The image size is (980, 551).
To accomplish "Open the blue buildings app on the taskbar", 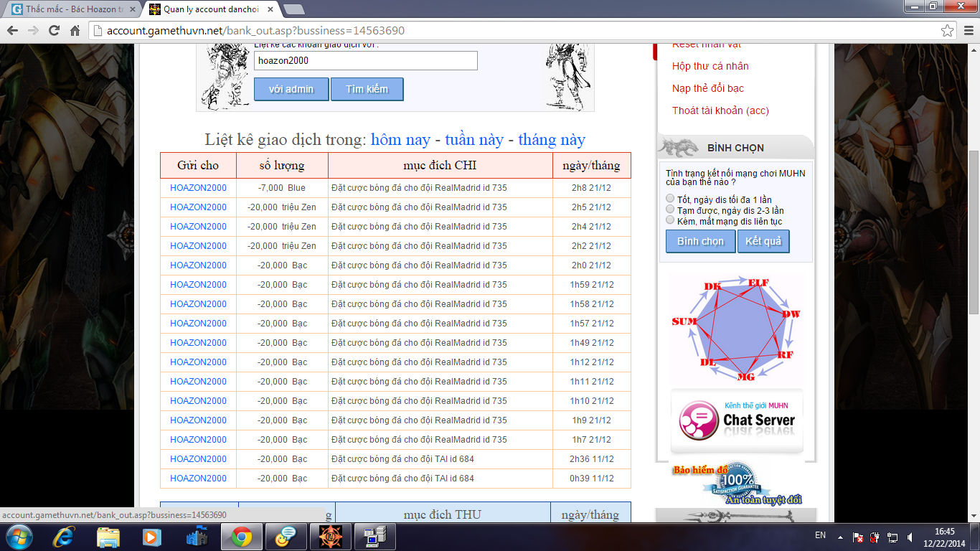I will [196, 536].
